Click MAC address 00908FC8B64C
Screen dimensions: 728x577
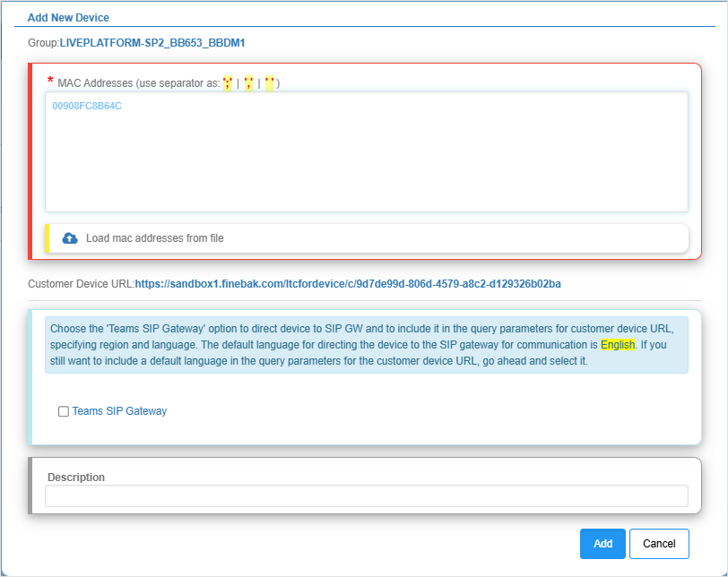pos(87,106)
